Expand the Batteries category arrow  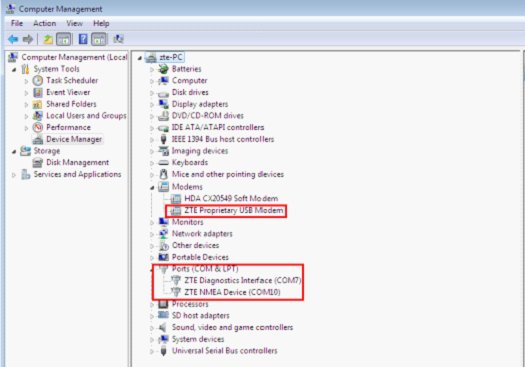click(152, 70)
